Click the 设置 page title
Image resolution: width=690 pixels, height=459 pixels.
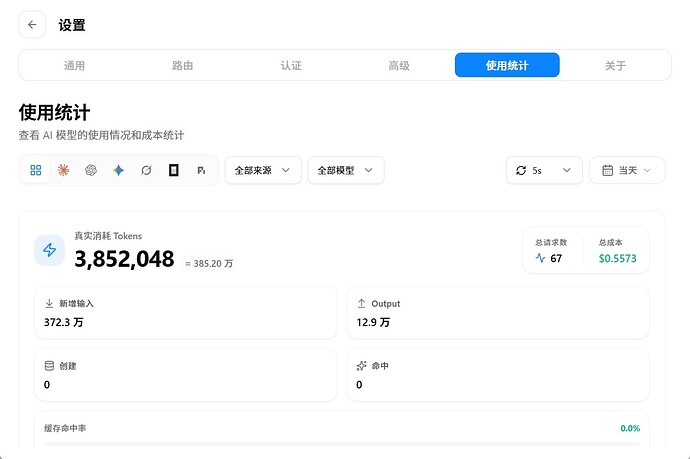[72, 25]
